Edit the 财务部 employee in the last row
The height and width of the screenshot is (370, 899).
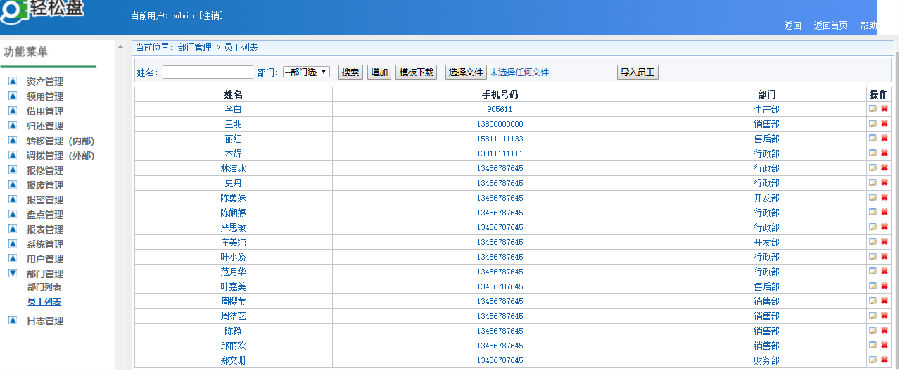point(872,360)
